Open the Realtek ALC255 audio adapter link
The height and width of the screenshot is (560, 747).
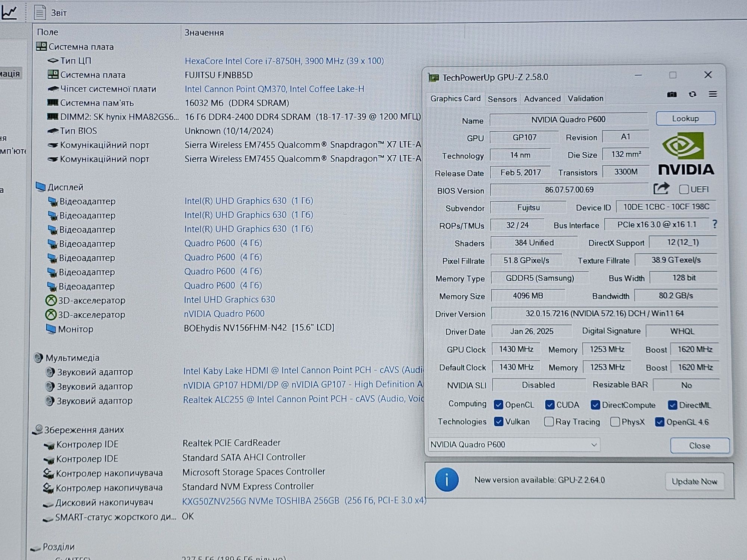point(303,399)
